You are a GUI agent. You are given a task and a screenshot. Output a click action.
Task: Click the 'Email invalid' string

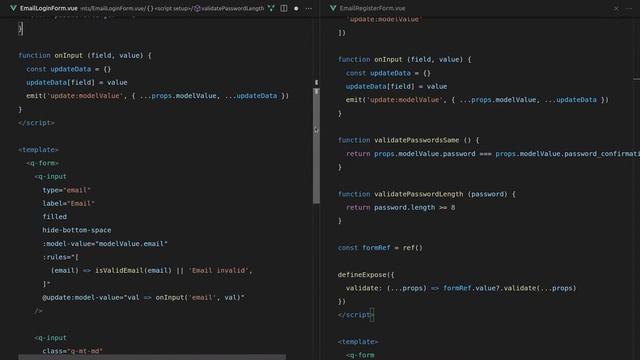(x=218, y=271)
